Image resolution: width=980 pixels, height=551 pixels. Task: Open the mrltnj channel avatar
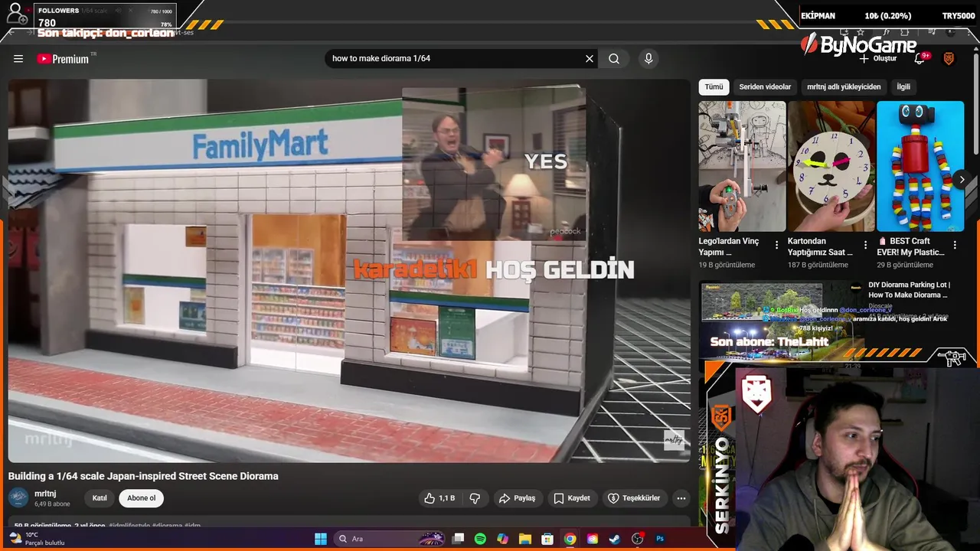click(18, 497)
